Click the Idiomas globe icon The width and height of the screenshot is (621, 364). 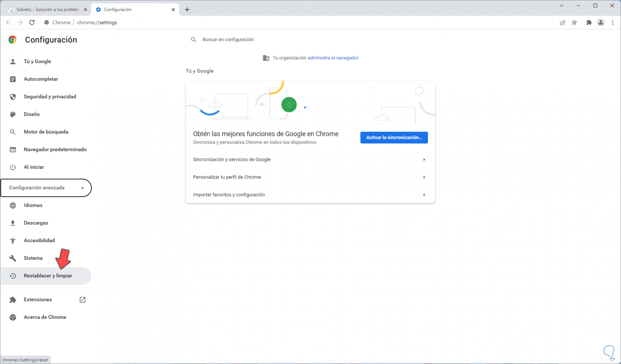(13, 205)
